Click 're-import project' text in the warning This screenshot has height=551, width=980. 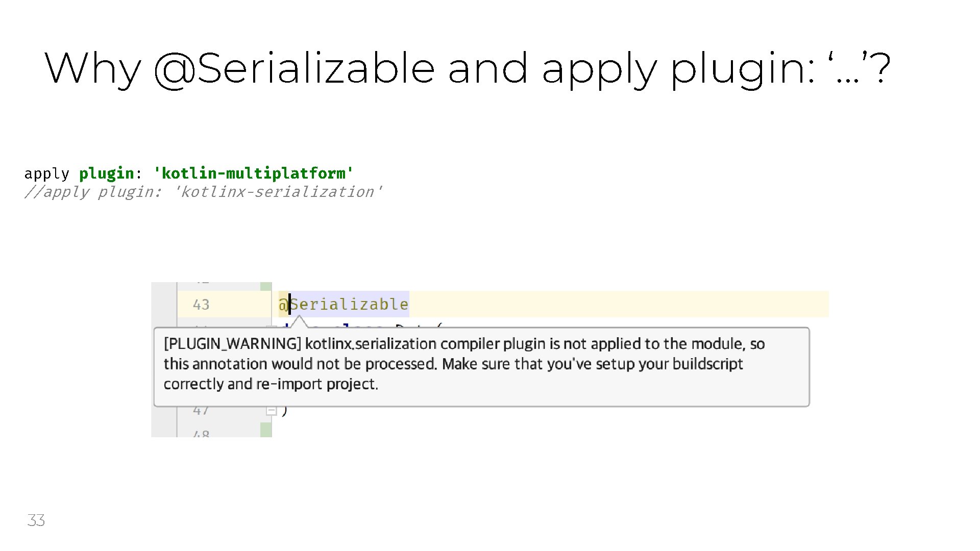click(x=316, y=384)
